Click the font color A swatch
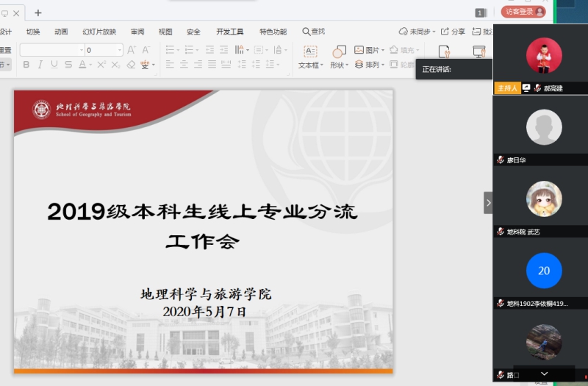Viewport: 588px width, 386px height. point(82,65)
